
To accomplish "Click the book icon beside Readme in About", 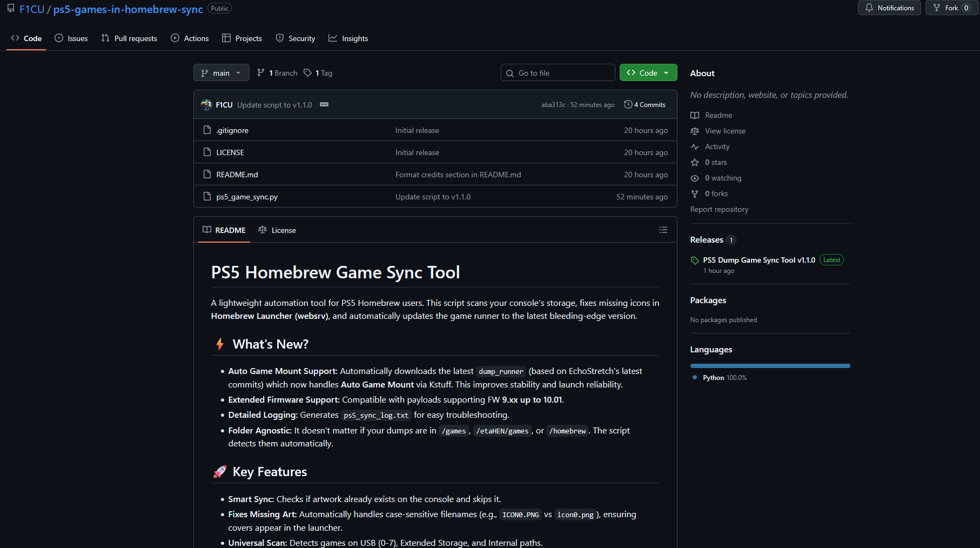I will (695, 116).
